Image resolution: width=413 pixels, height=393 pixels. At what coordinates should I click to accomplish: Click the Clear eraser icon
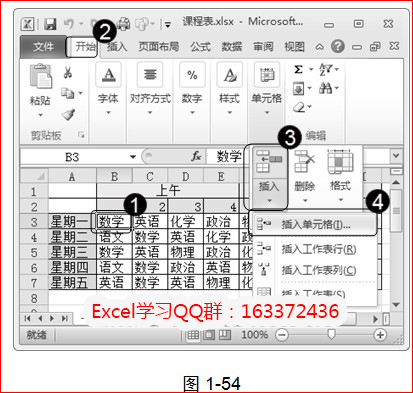click(299, 107)
